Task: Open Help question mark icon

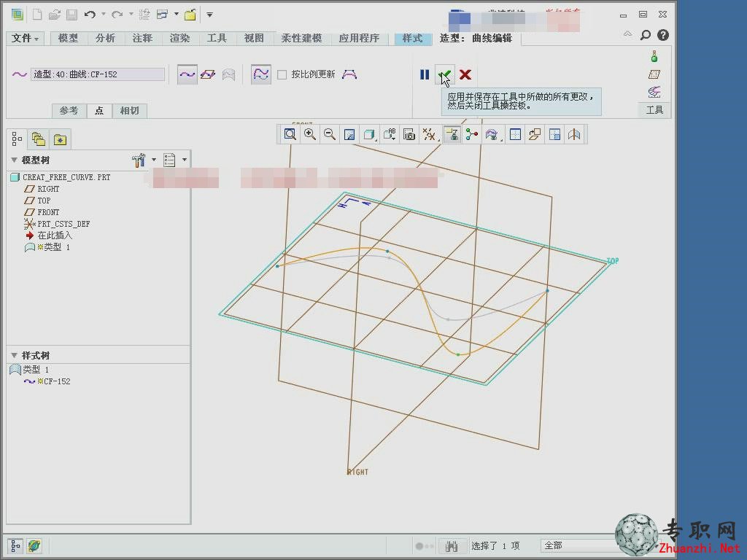Action: click(662, 35)
